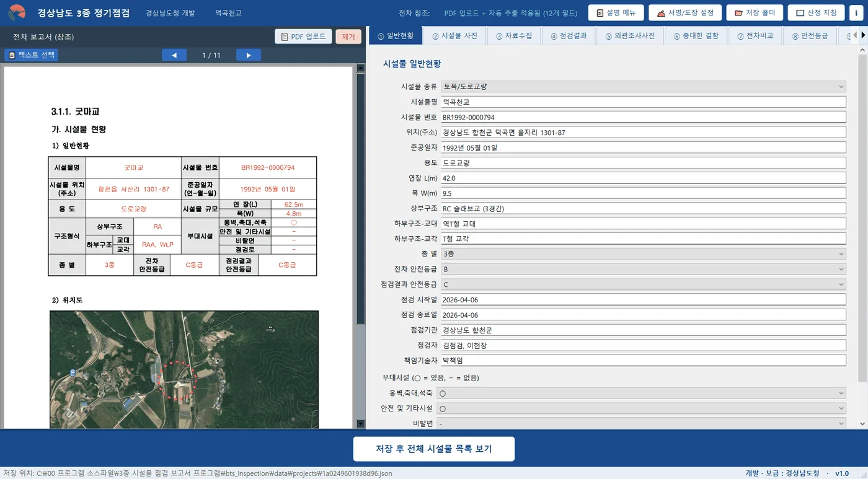Click the "1 / 11" page indicator
868x479 pixels.
211,55
